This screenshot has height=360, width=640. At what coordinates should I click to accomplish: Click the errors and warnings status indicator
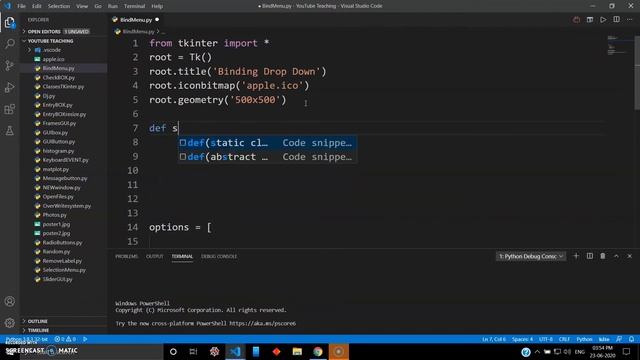tap(65, 339)
